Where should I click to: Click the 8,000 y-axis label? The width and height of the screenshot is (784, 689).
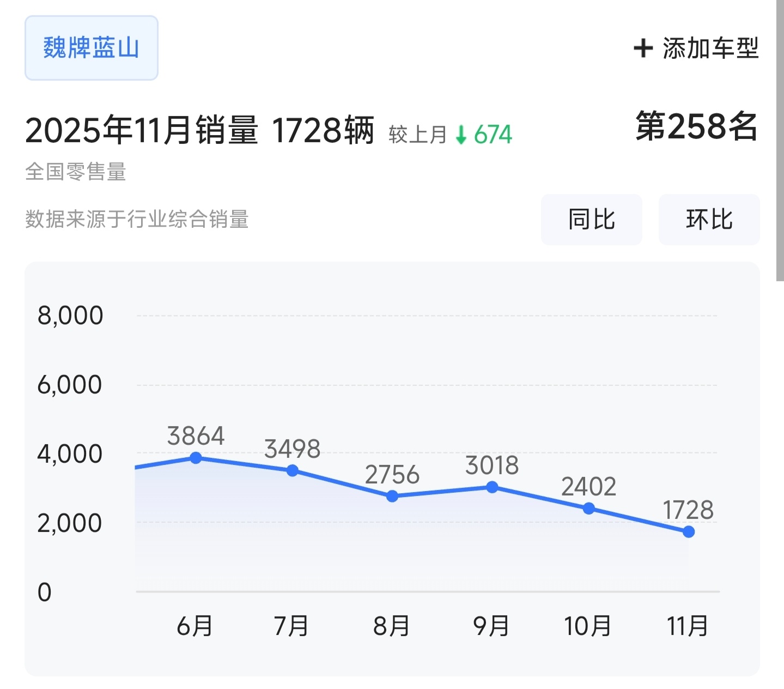70,316
